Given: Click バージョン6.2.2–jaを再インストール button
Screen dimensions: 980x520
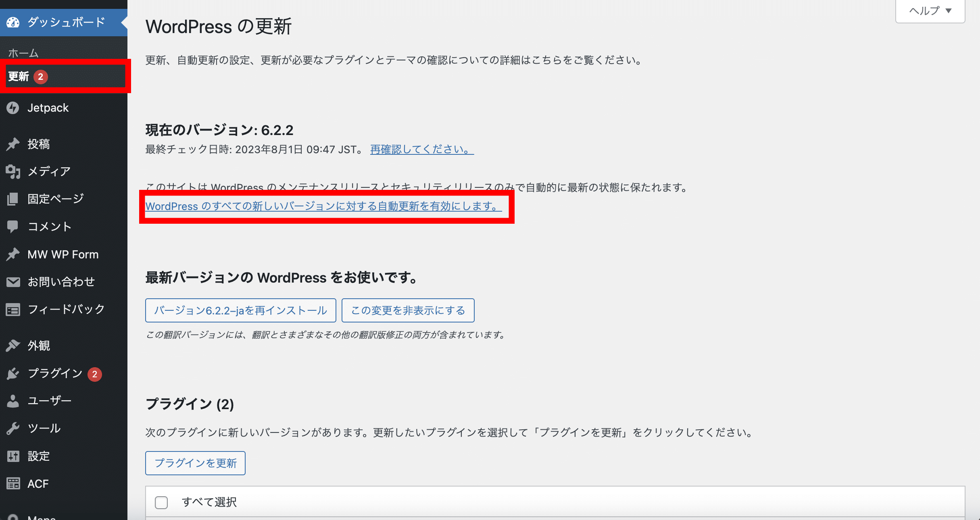Looking at the screenshot, I should [240, 310].
